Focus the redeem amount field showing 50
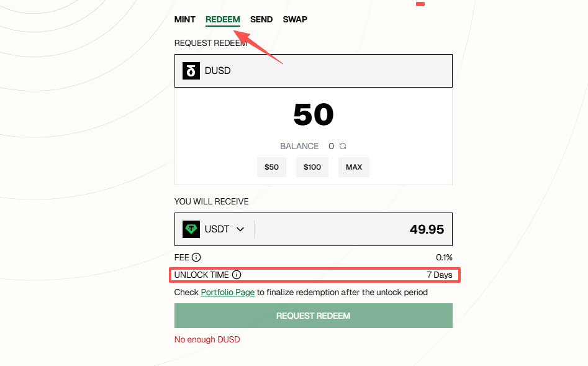 click(313, 114)
